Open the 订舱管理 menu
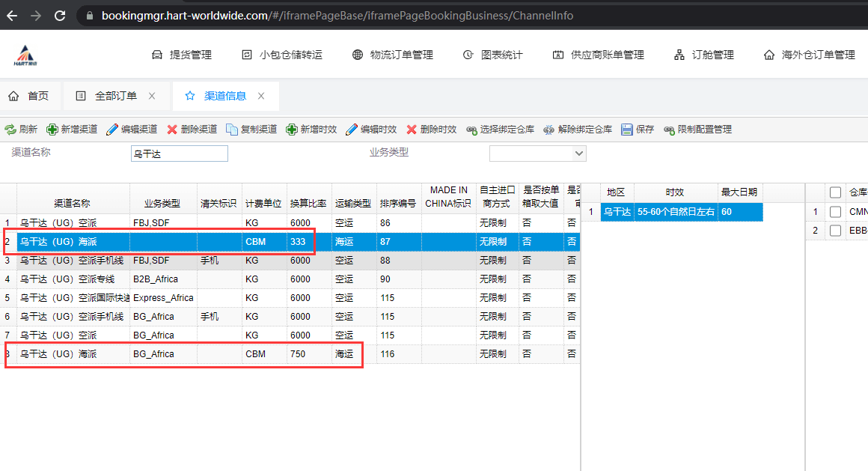Viewport: 868px width, 471px height. (x=703, y=55)
